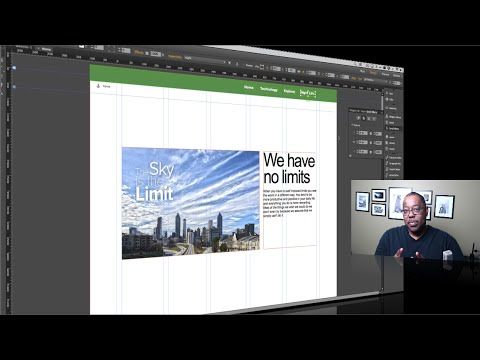Screen dimensions: 480x360
Task: Collapse the floating Scroll Effects panel header
Action: (366, 111)
